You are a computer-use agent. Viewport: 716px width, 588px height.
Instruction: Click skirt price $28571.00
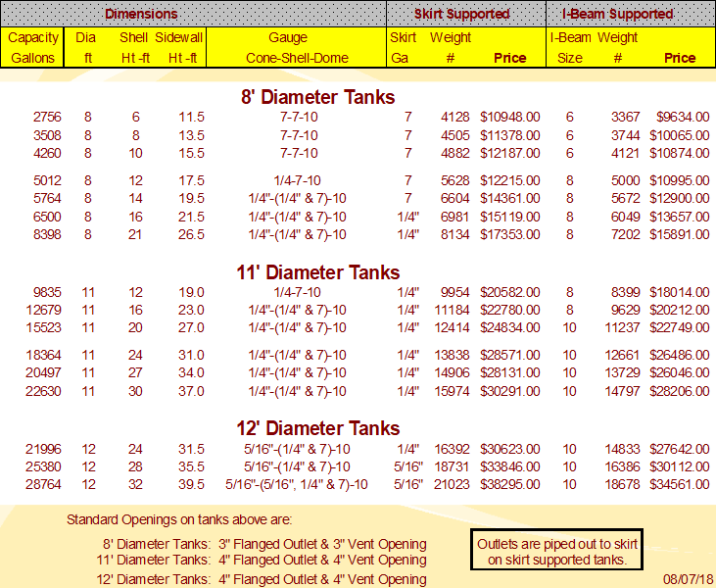[510, 355]
